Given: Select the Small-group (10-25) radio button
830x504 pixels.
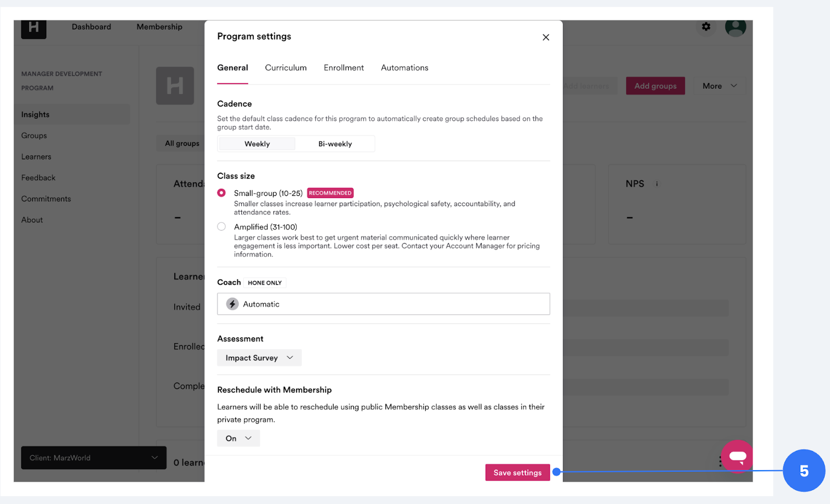Looking at the screenshot, I should coord(222,192).
